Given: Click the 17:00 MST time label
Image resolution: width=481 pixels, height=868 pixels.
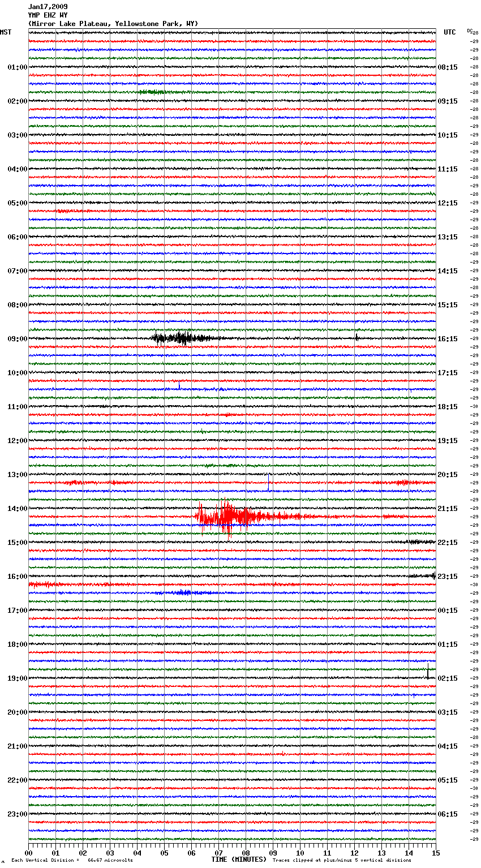Looking at the screenshot, I should [x=17, y=611].
